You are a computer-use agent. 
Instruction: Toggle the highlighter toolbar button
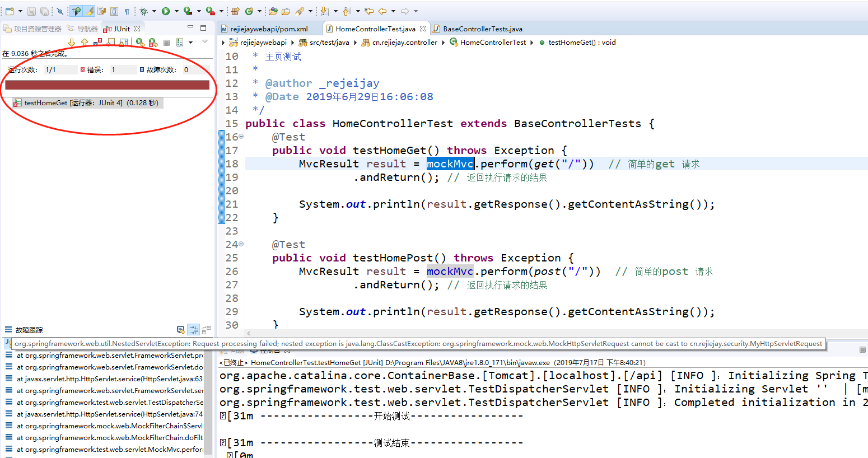coord(89,11)
